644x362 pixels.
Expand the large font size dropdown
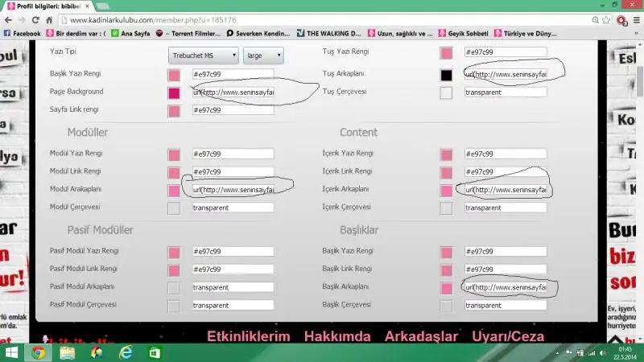click(263, 56)
